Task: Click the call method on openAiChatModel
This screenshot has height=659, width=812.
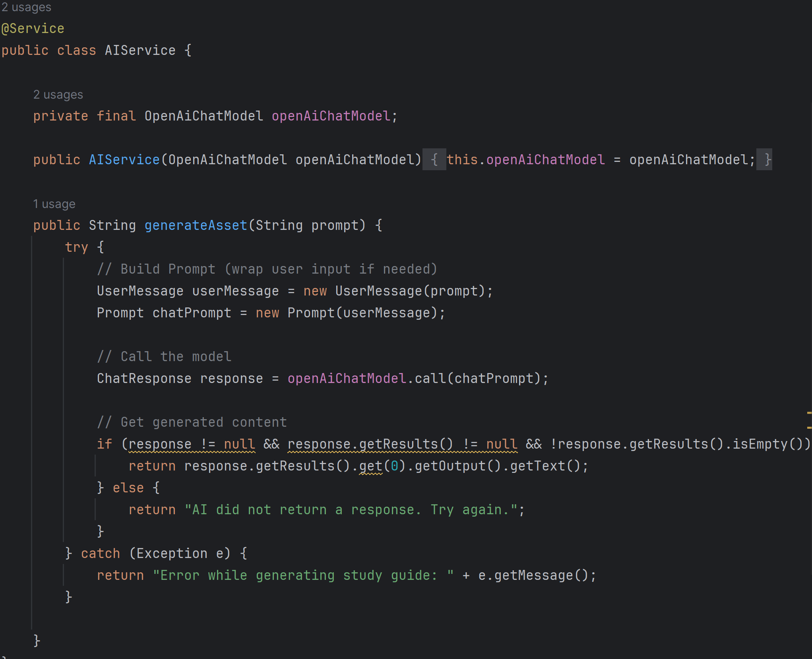Action: pyautogui.click(x=430, y=379)
